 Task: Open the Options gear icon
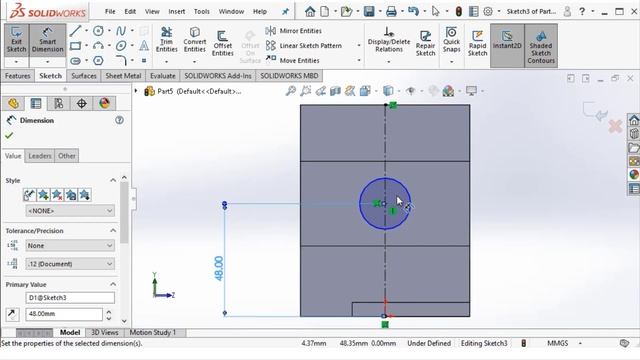point(488,11)
